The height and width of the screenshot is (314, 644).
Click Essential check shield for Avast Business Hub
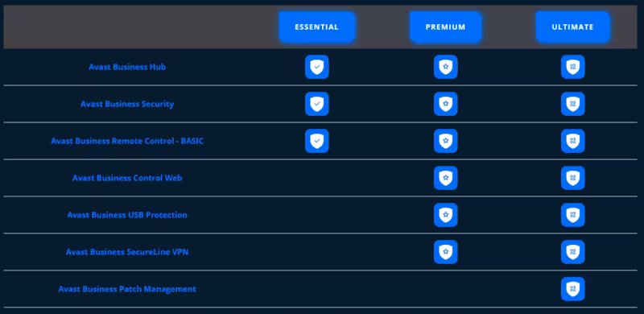pos(317,67)
